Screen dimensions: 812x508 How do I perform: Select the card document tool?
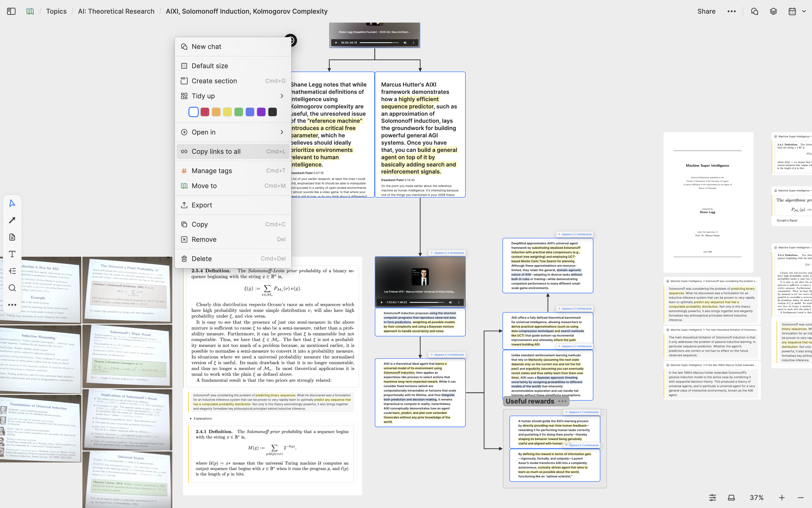click(x=12, y=237)
